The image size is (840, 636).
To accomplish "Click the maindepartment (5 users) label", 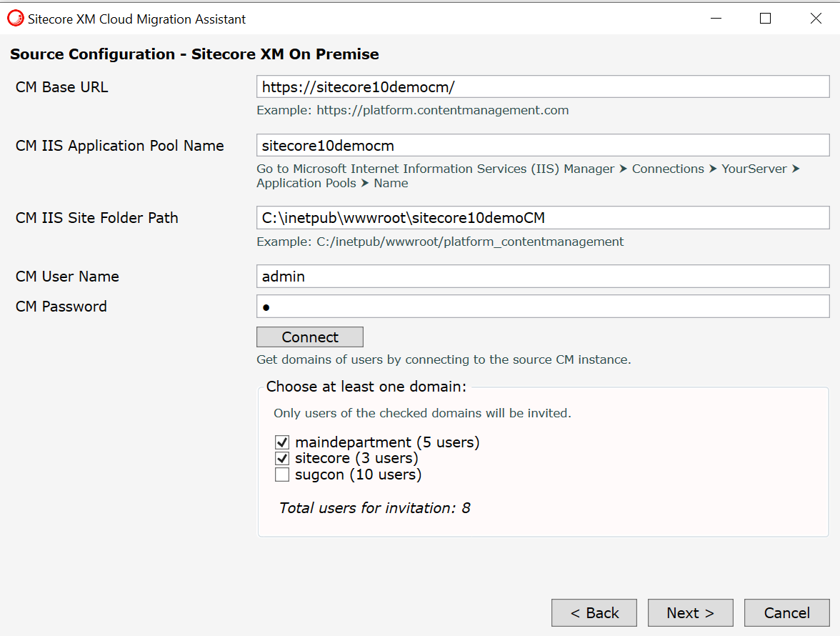I will 387,442.
